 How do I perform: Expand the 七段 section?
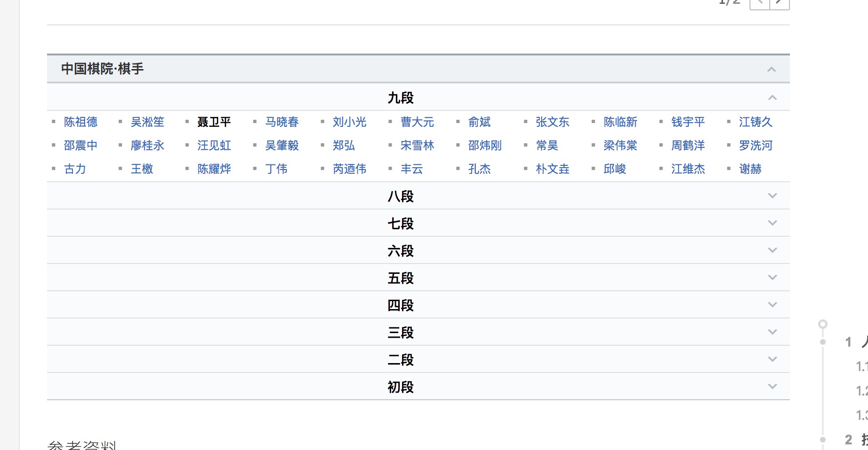772,223
